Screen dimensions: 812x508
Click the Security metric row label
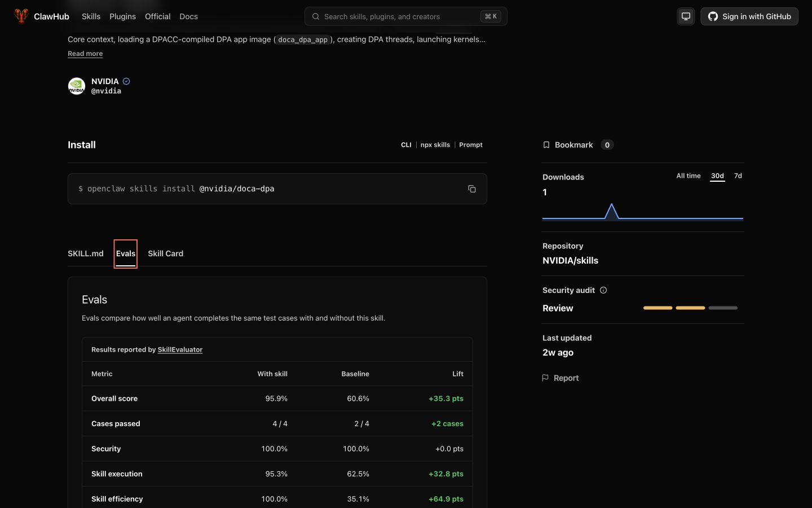[x=106, y=449]
